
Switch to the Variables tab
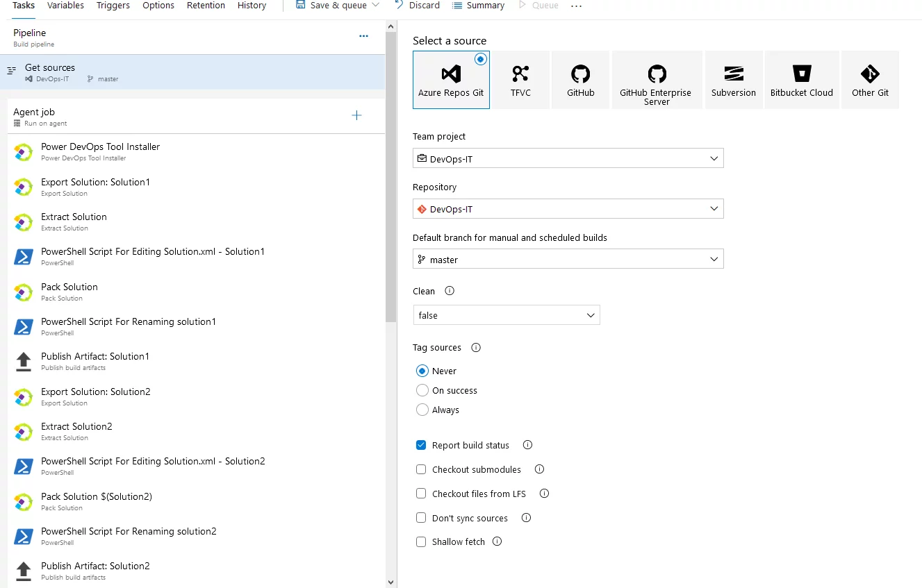[x=65, y=6]
